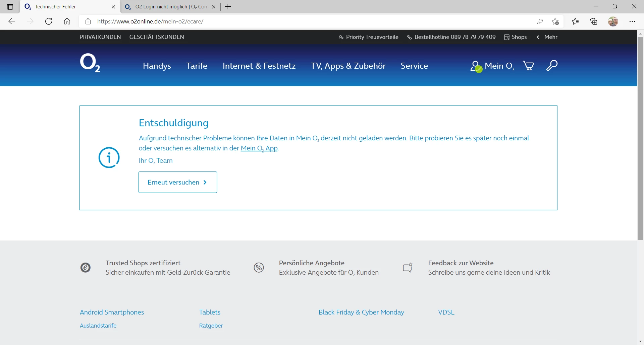Click the Priority Treuevorteile link
Screen dimensions: 644x345
pos(369,37)
